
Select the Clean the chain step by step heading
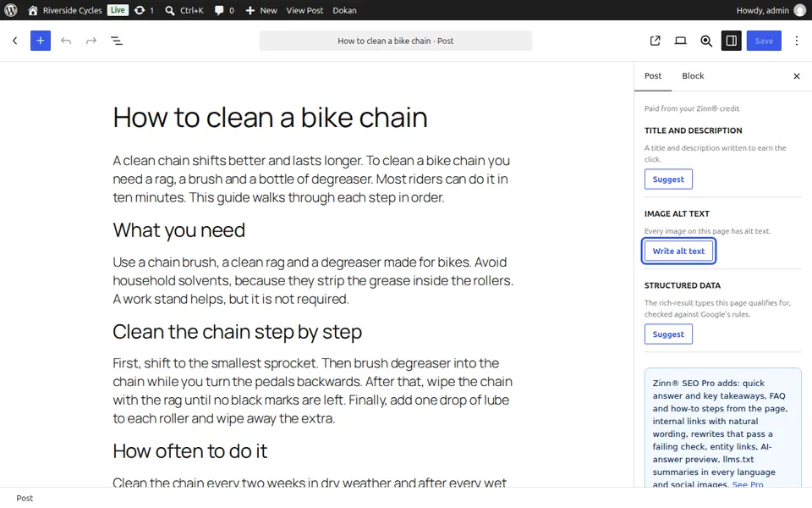237,332
